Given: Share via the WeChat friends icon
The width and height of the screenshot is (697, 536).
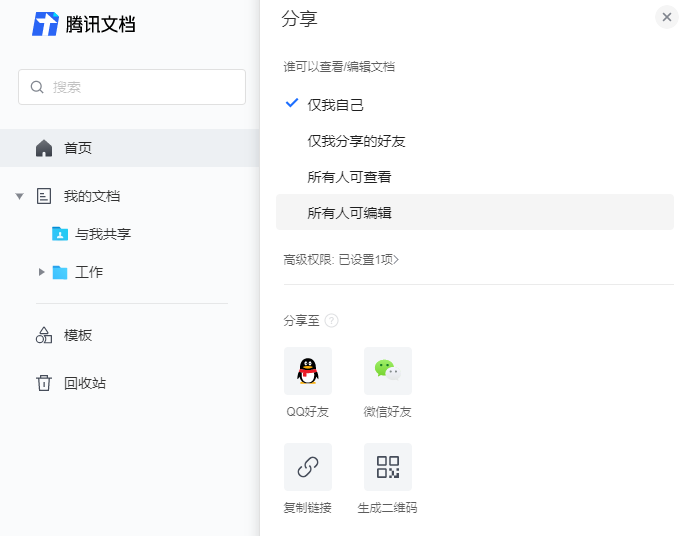Looking at the screenshot, I should [387, 371].
